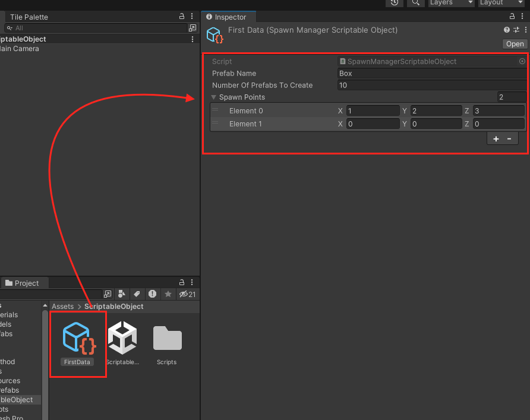Click the preset selector sliders icon

point(516,30)
